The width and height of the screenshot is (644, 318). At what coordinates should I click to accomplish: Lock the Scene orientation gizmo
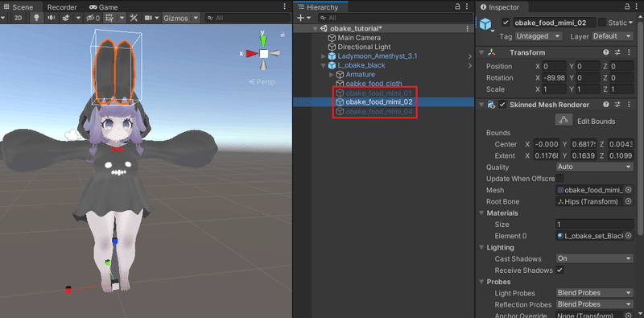coord(283,35)
